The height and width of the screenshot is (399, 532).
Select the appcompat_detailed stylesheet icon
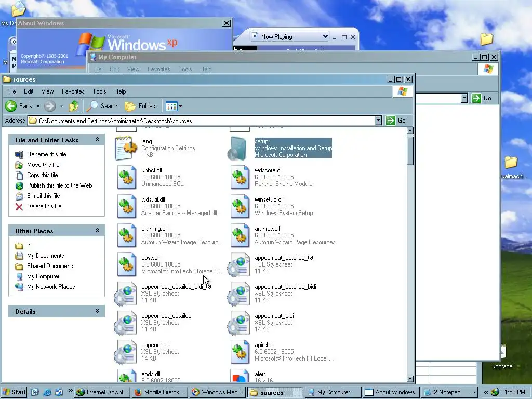[126, 323]
